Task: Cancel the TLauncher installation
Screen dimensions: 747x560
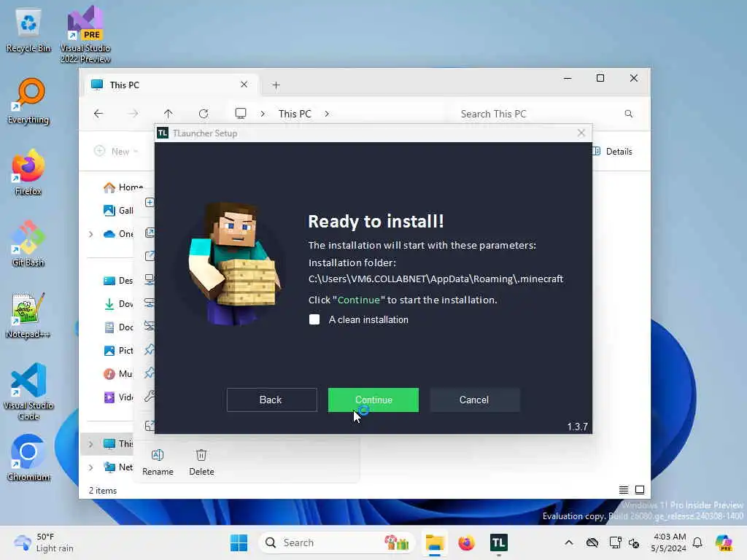Action: pyautogui.click(x=474, y=400)
